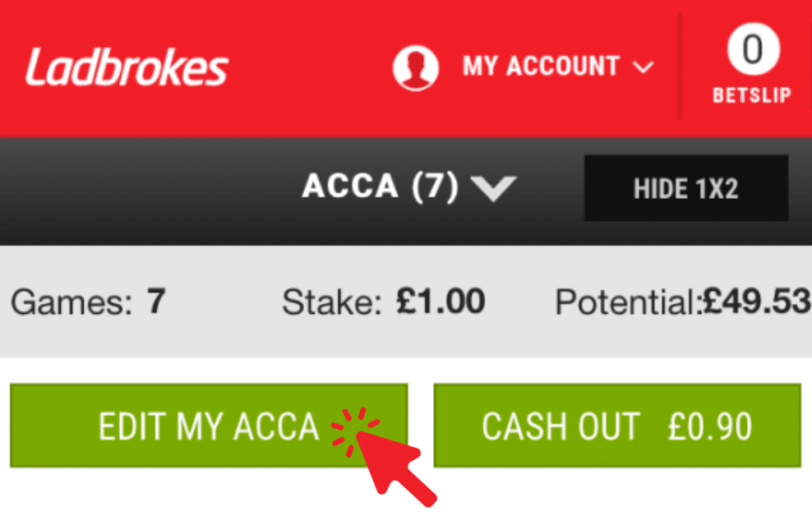
Task: Click the person silhouette next to MY ACCOUNT
Action: pos(417,67)
